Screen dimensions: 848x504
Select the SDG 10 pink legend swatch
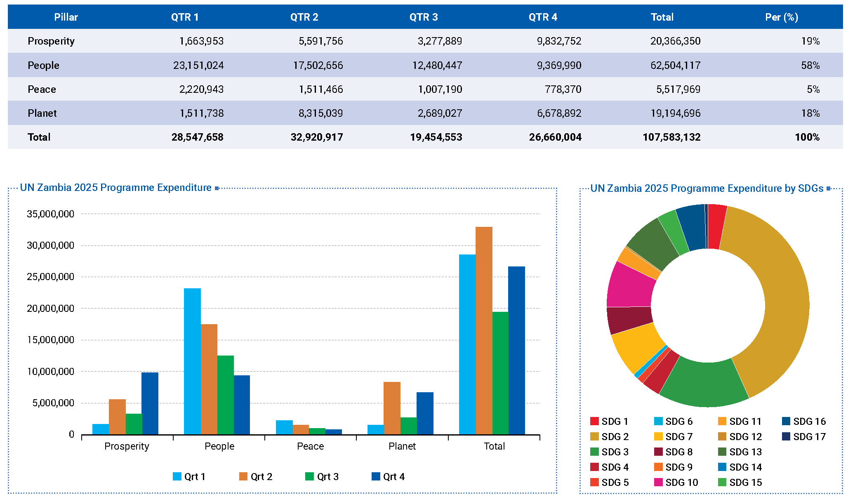658,482
